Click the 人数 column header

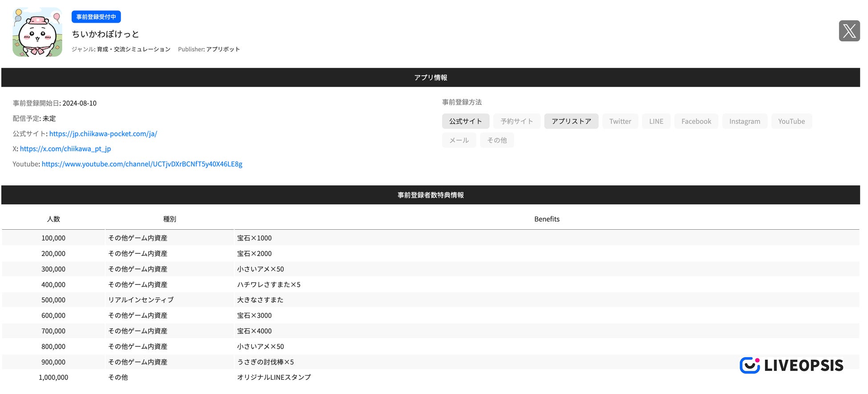coord(53,219)
